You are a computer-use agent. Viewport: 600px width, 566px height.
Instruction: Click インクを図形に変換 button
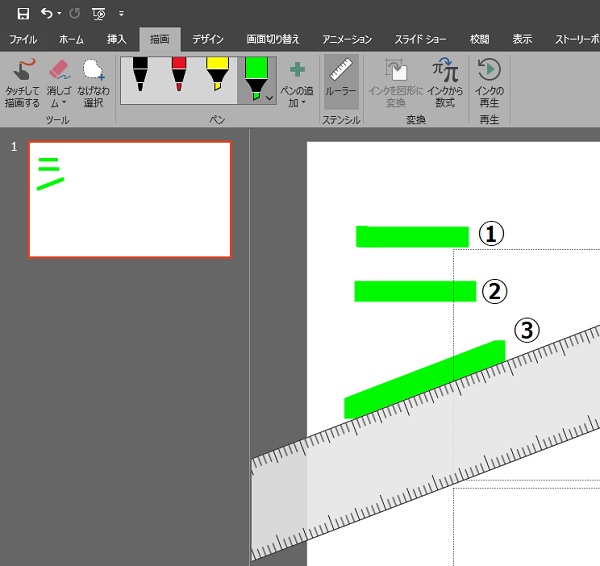[396, 83]
